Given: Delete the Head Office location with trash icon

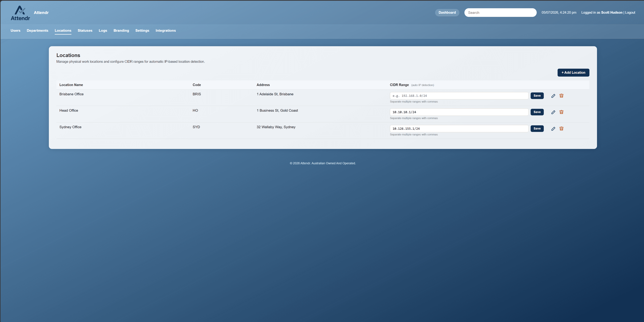Looking at the screenshot, I should coord(561,112).
